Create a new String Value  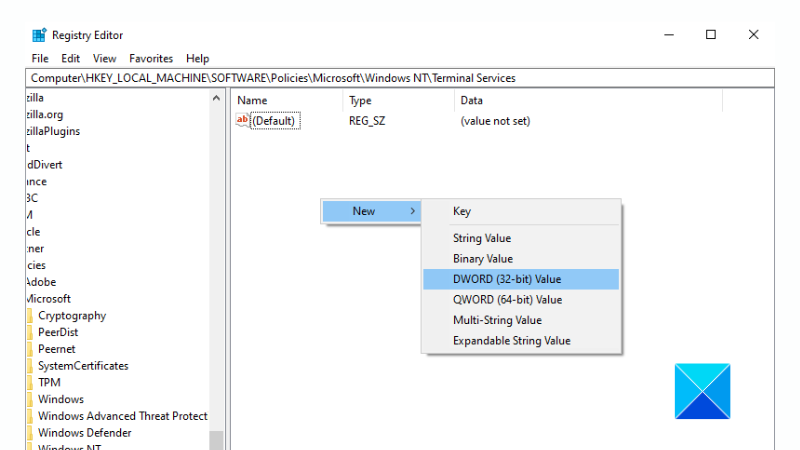pyautogui.click(x=521, y=238)
